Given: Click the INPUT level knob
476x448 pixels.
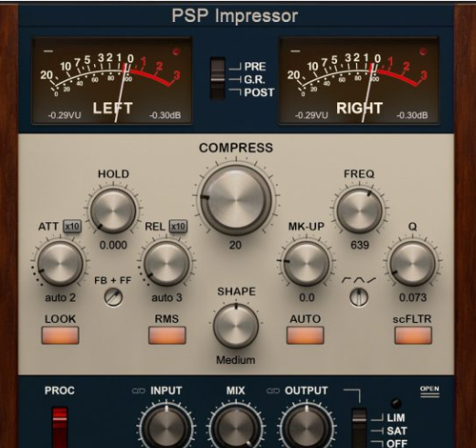Looking at the screenshot, I should coord(166,427).
